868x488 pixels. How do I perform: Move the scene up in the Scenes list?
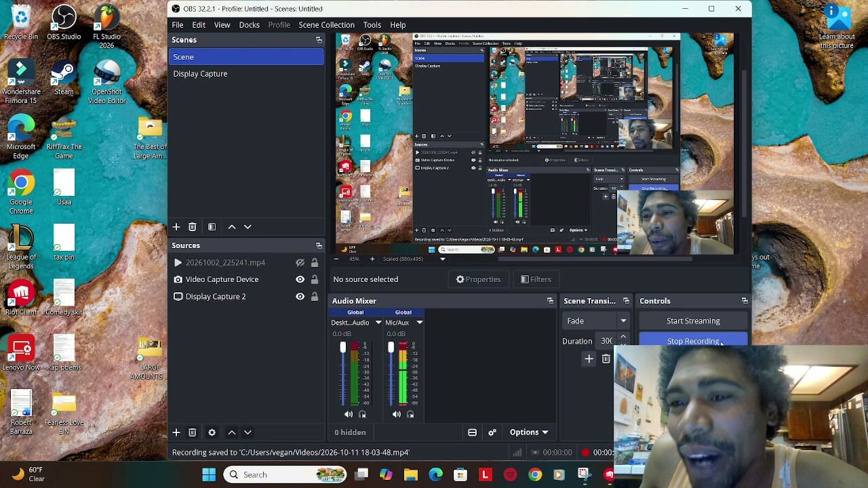[232, 227]
